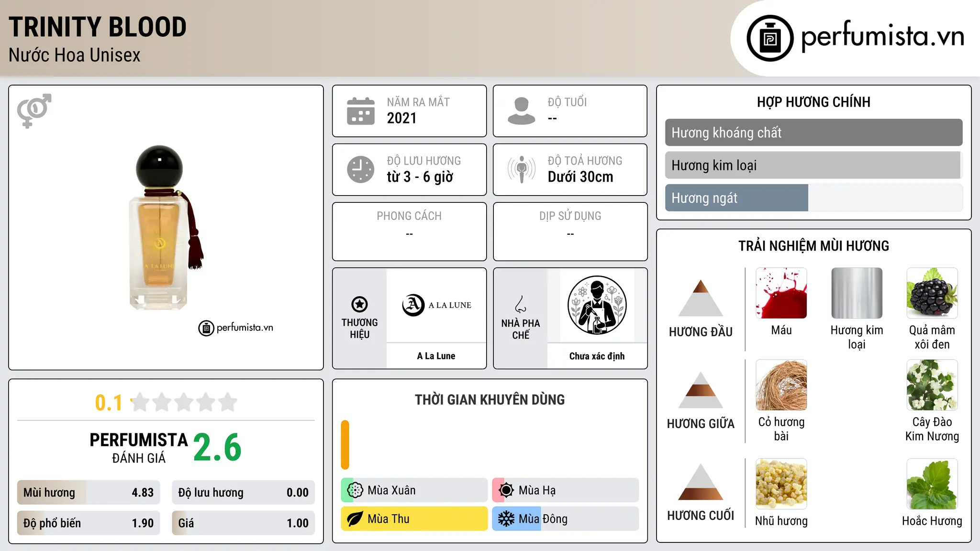Click the spring flower season icon
Screen dimensions: 980x551
[x=355, y=490]
